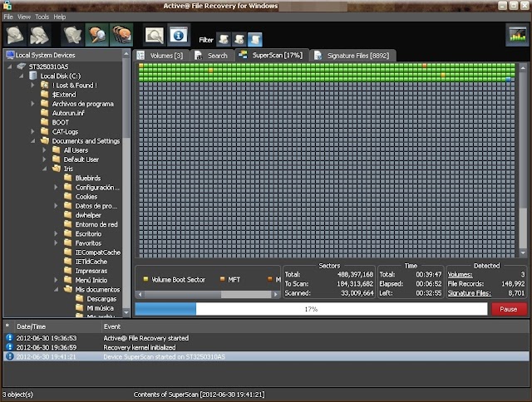Click the IECompatCache folder icon
Viewport: 532px width, 402px height.
pyautogui.click(x=68, y=252)
